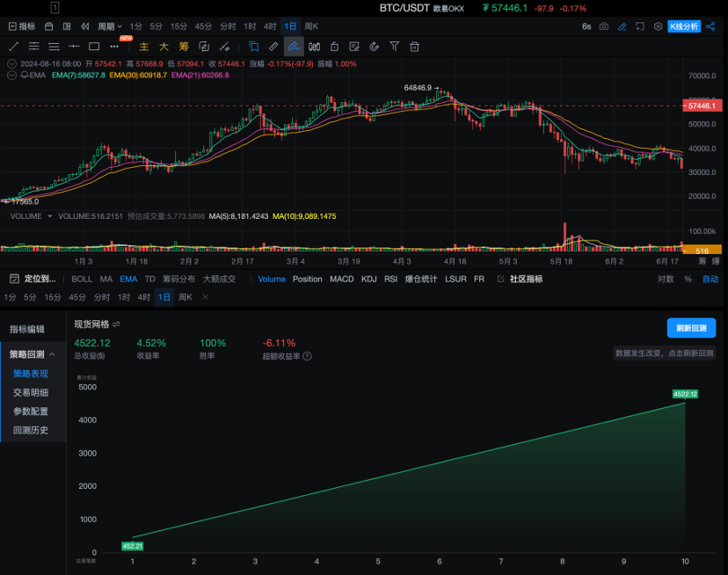Toggle the MACD indicator
This screenshot has width=728, height=575.
pos(341,279)
